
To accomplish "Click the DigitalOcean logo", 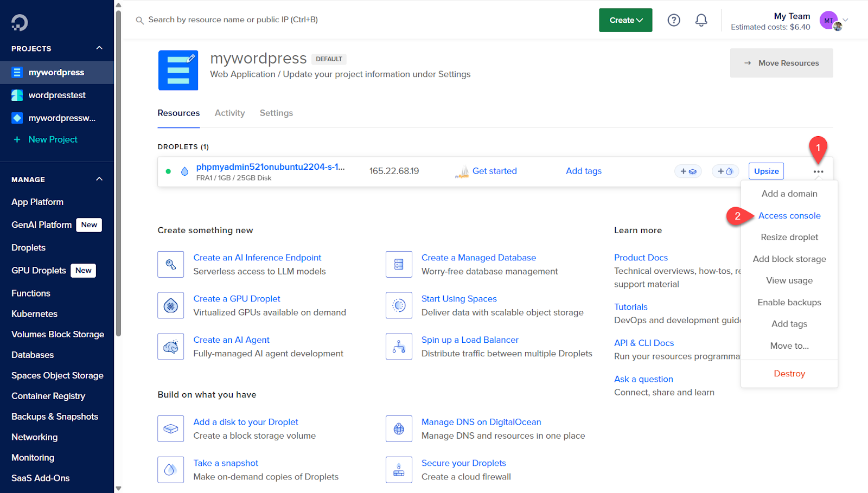I will tap(20, 22).
